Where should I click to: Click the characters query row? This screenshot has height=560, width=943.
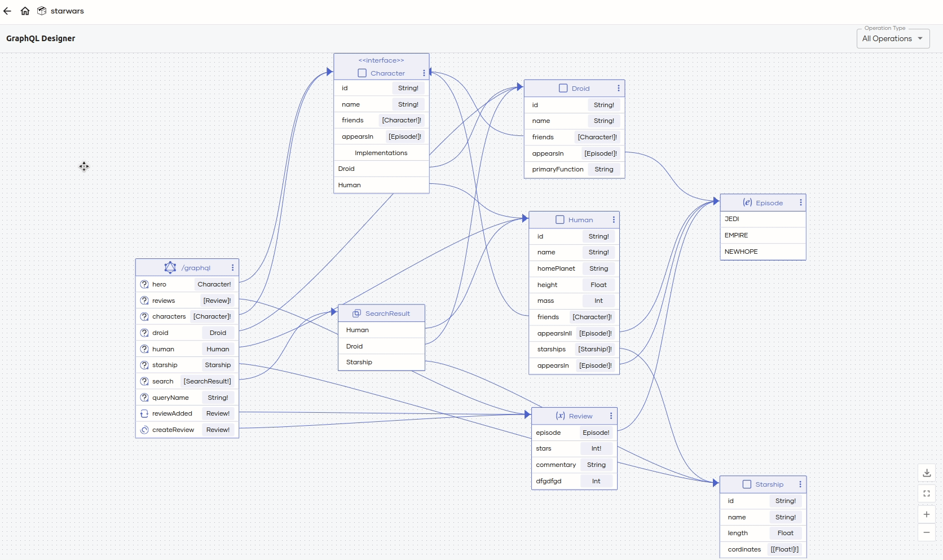click(187, 316)
